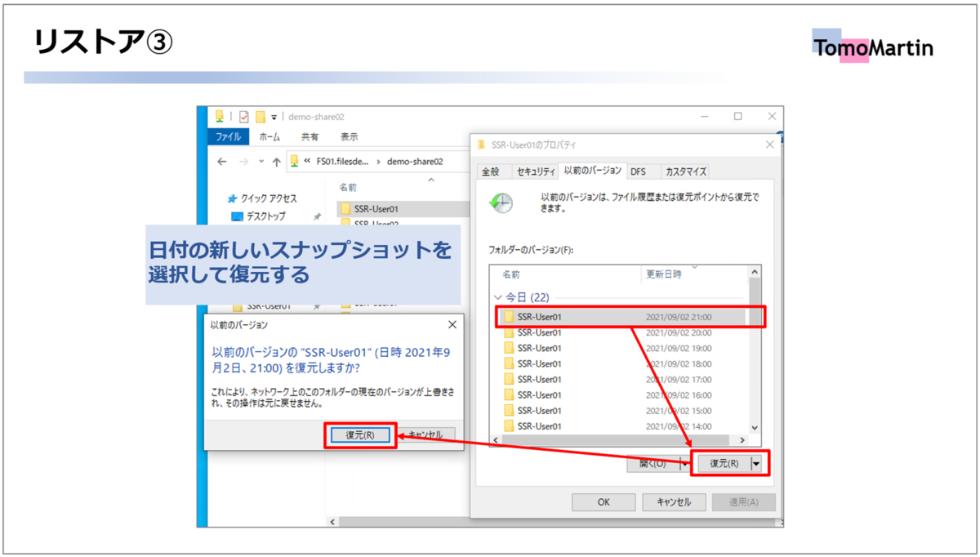This screenshot has width=980, height=557.
Task: Open デスクトップ in the navigation pane
Action: pyautogui.click(x=266, y=216)
